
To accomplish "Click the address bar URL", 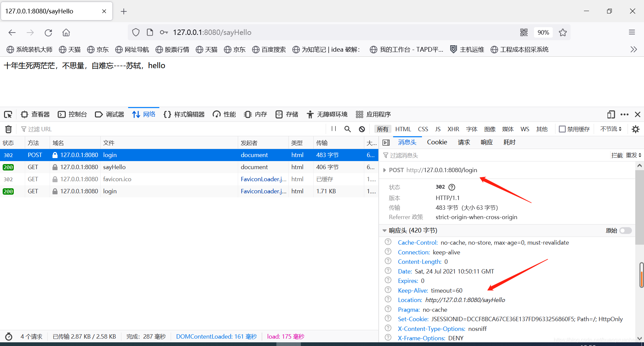I will pos(212,32).
